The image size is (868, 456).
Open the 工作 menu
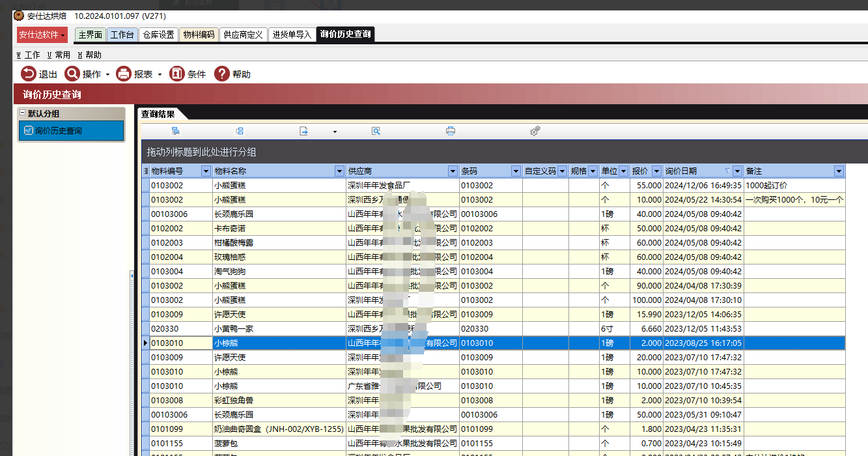(x=28, y=55)
